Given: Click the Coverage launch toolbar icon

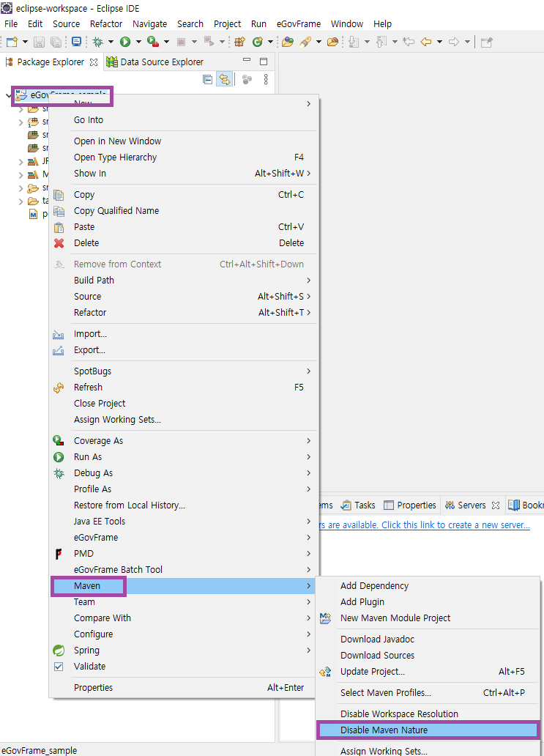Looking at the screenshot, I should 153,42.
